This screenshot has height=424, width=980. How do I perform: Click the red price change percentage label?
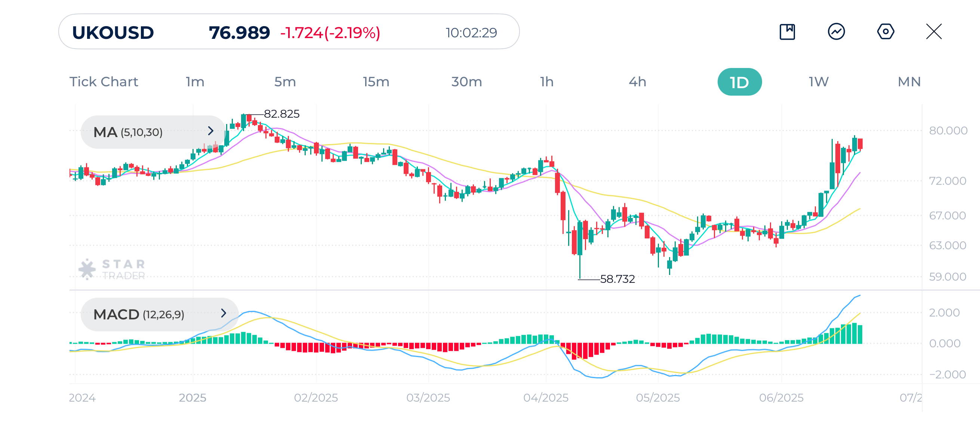[330, 33]
